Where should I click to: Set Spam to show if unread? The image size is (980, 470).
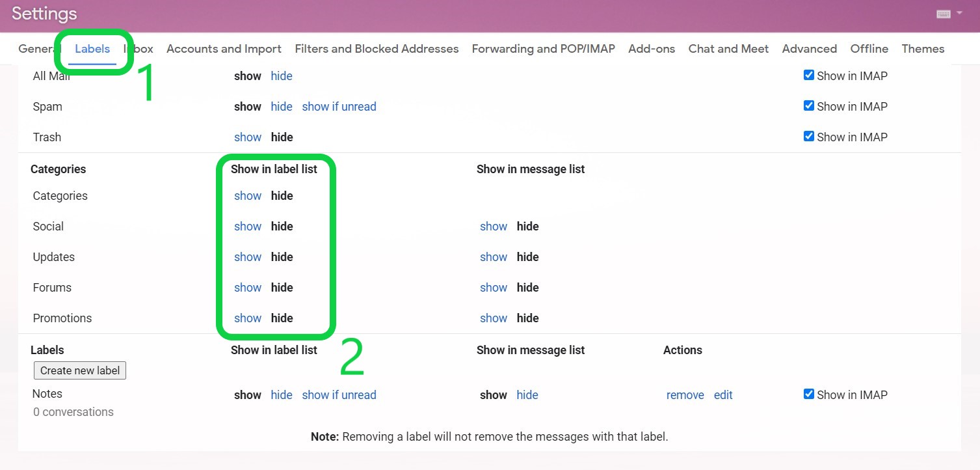point(339,107)
